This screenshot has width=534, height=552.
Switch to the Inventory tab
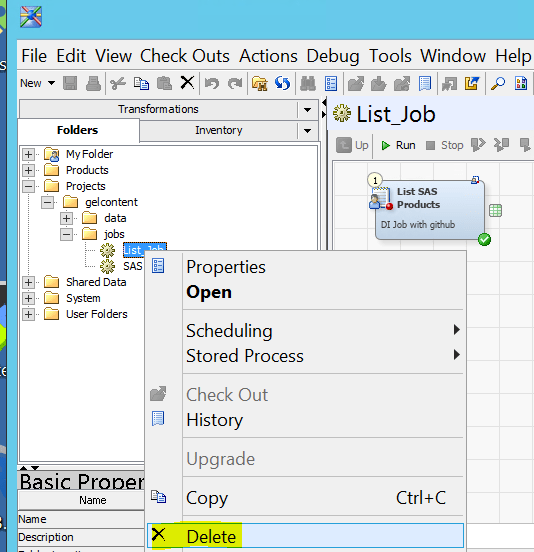pyautogui.click(x=219, y=131)
